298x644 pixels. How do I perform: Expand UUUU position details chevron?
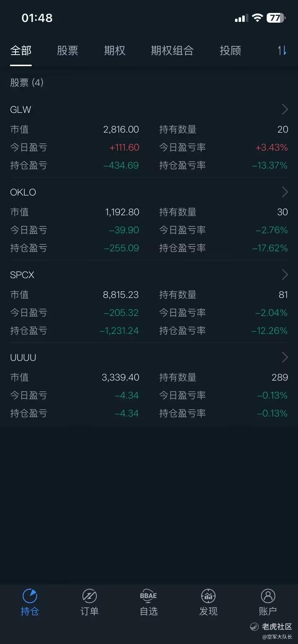click(x=285, y=357)
